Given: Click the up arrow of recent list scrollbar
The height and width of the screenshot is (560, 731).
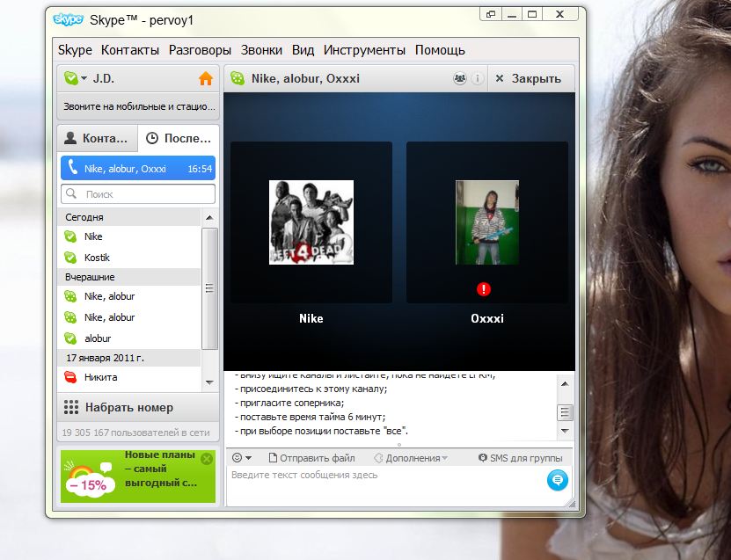Looking at the screenshot, I should [209, 217].
